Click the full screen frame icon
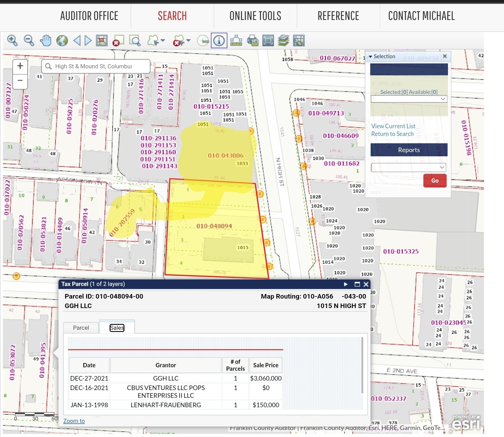504x437 pixels. pos(268,41)
